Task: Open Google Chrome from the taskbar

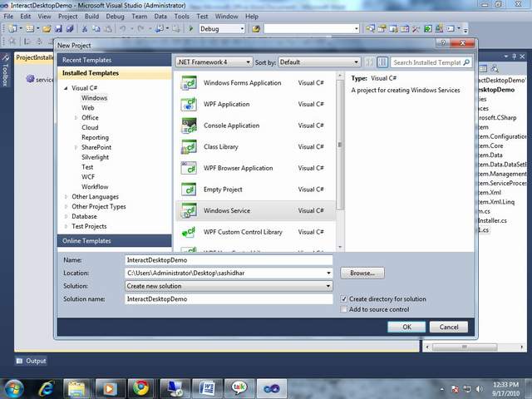Action: (140, 388)
